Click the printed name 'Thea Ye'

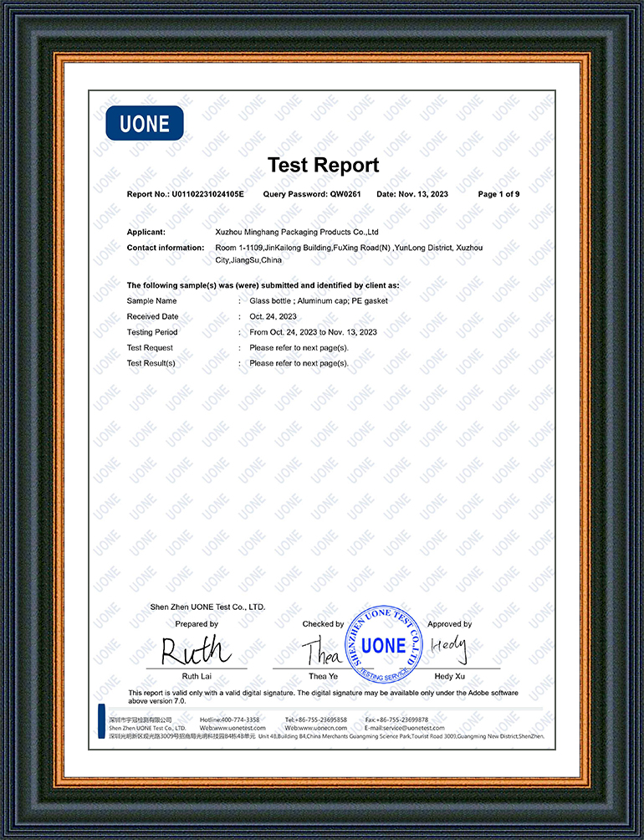point(324,677)
